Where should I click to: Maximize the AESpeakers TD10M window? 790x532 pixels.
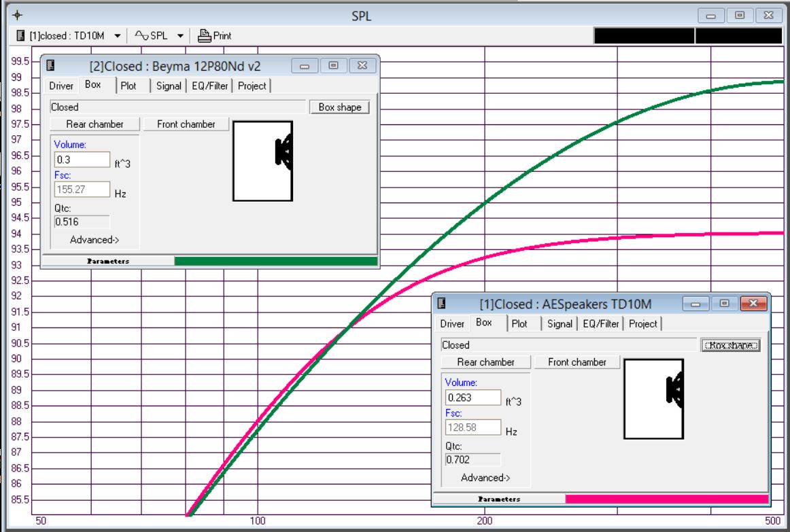click(x=725, y=304)
